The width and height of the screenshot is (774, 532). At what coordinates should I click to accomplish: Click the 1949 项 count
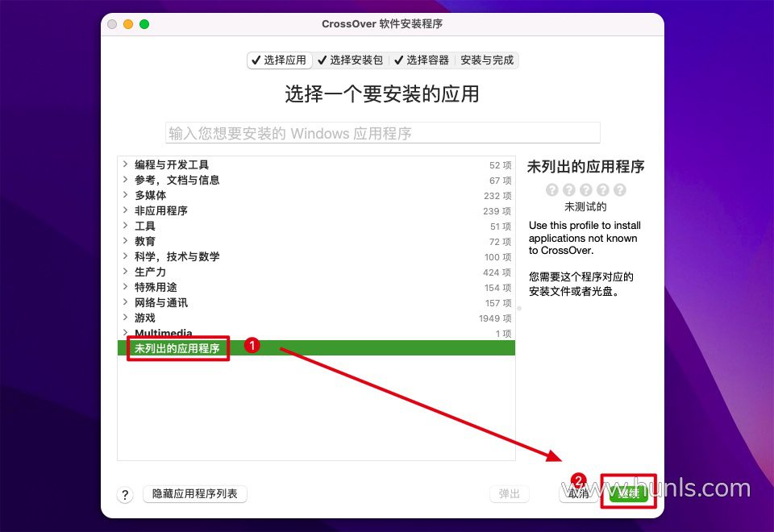pos(495,318)
